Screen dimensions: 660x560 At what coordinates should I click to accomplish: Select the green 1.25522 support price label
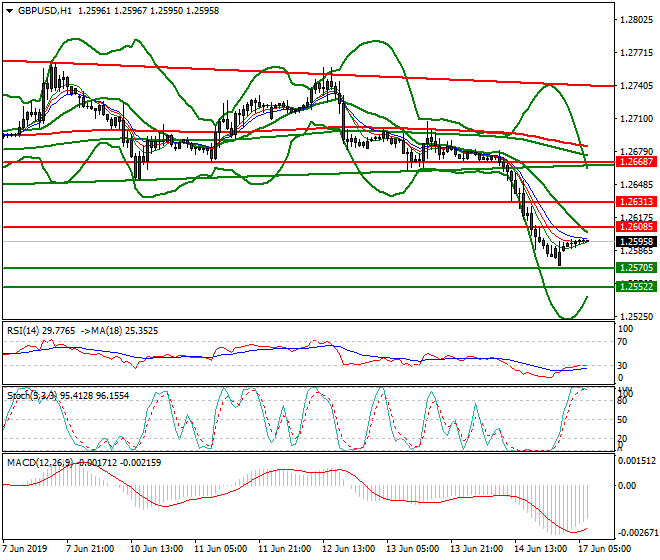pos(636,286)
